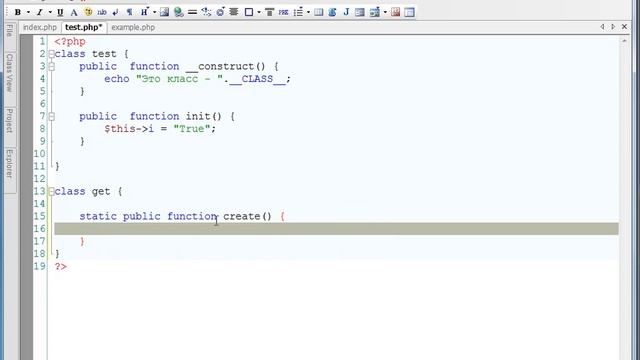Switch to the index.php tab
The image size is (640, 360).
[x=40, y=27]
